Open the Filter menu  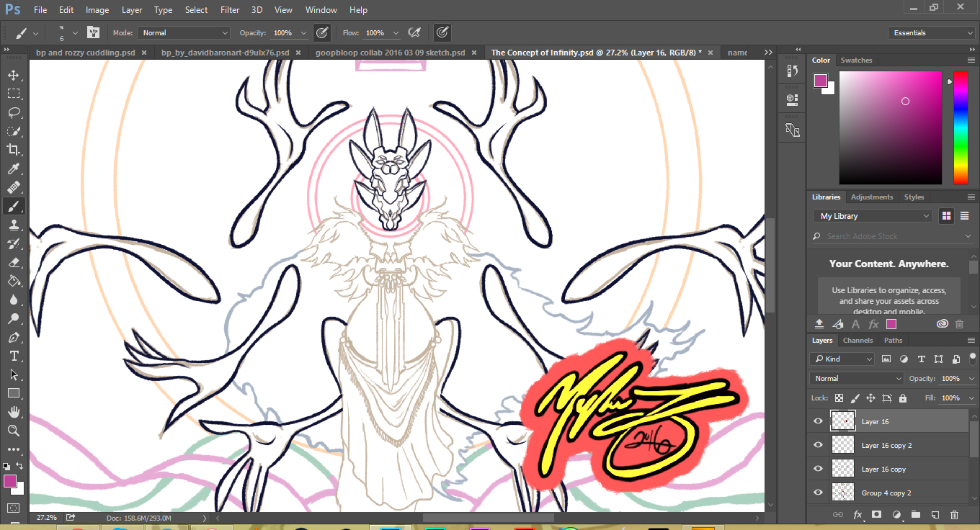(230, 10)
